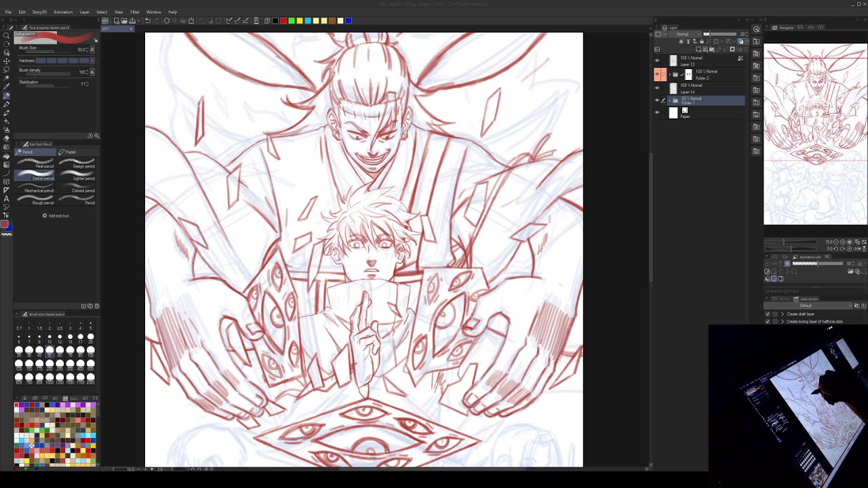Hide Layer 14 with eye icon

point(656,89)
